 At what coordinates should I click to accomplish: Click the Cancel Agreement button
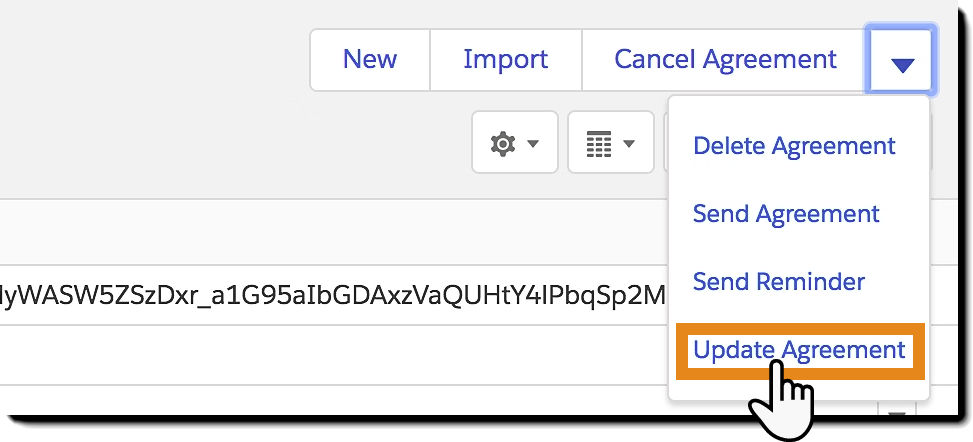[725, 60]
